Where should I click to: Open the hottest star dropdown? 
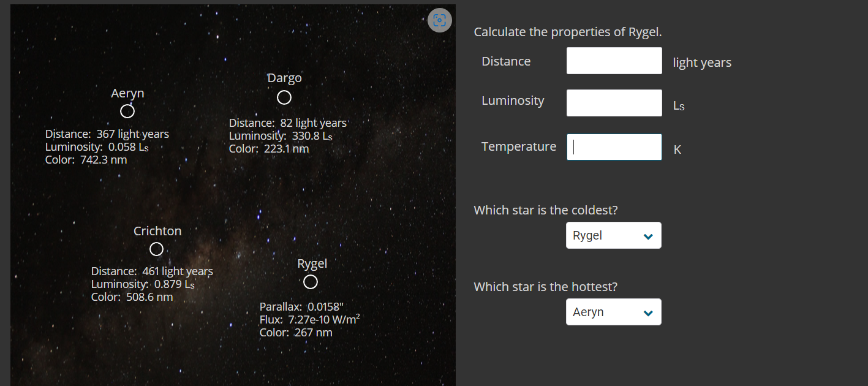[x=613, y=312]
